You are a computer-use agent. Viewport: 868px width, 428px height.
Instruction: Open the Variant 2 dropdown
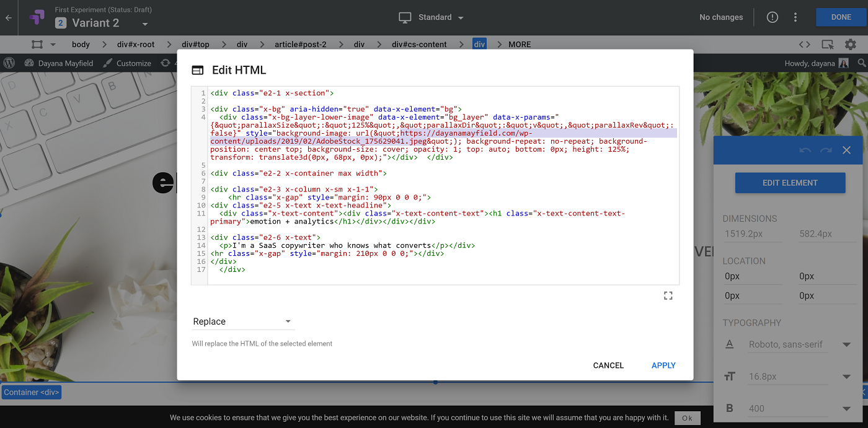point(145,24)
